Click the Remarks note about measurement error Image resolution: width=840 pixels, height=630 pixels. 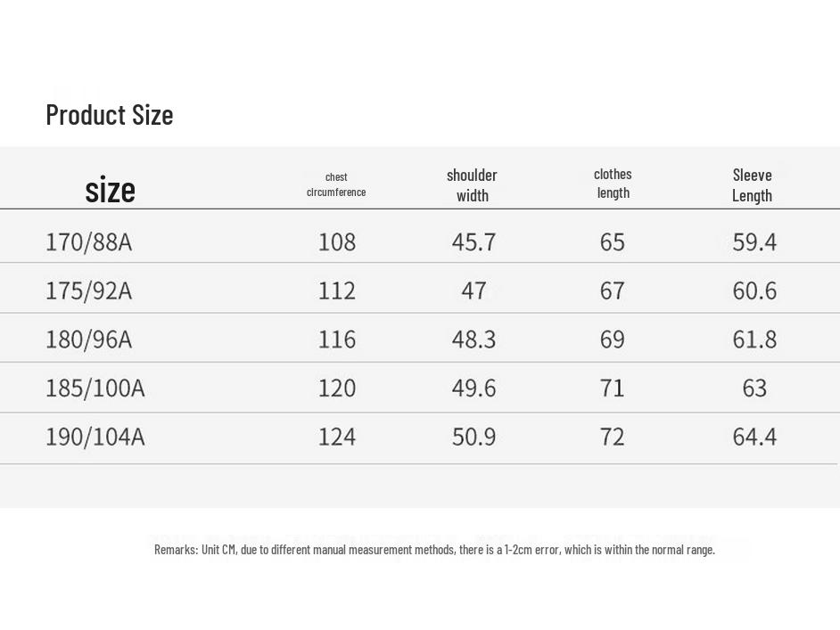[434, 550]
